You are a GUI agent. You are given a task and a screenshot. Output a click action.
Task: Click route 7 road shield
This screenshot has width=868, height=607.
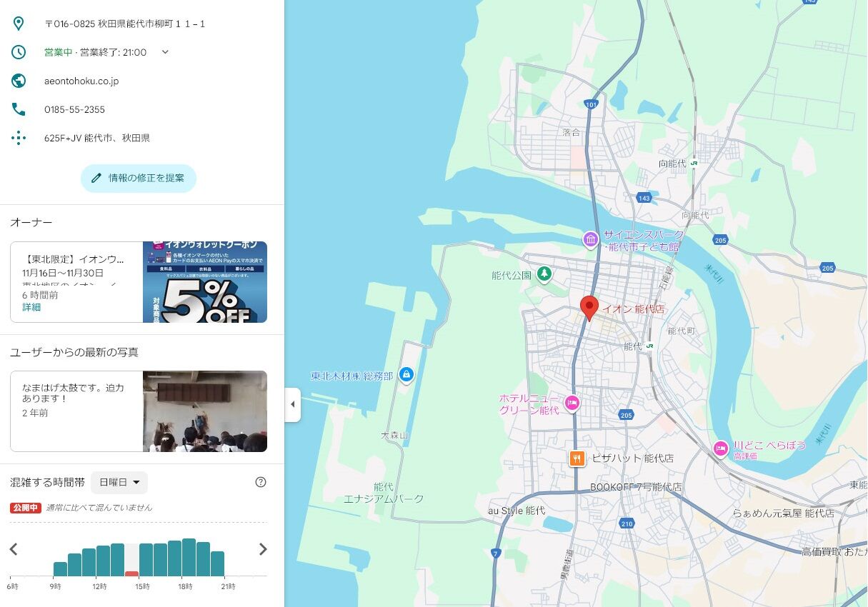tap(496, 553)
